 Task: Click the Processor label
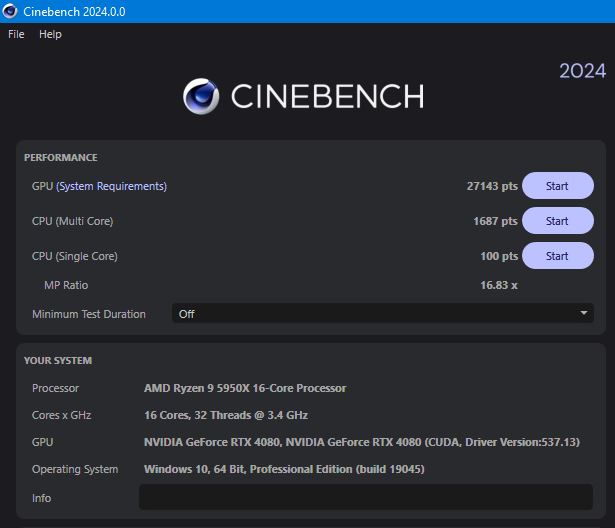[x=55, y=388]
